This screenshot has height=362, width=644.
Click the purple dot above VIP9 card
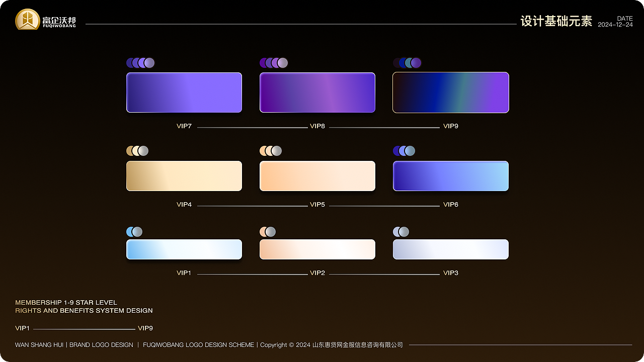(416, 63)
